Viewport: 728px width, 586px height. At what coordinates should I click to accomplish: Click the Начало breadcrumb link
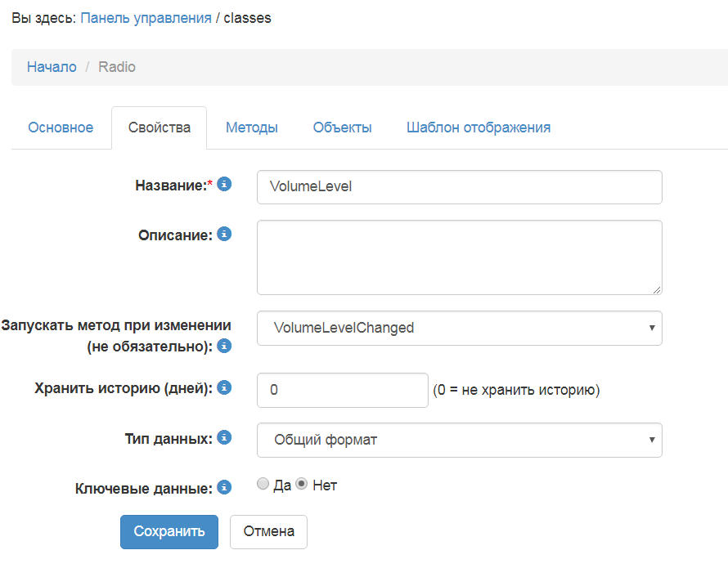click(x=52, y=67)
